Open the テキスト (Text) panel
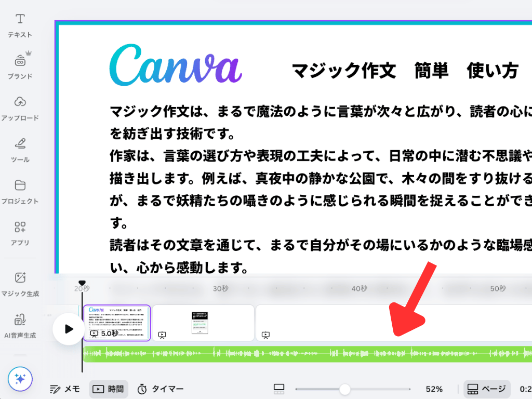The width and height of the screenshot is (532, 399). tap(20, 25)
